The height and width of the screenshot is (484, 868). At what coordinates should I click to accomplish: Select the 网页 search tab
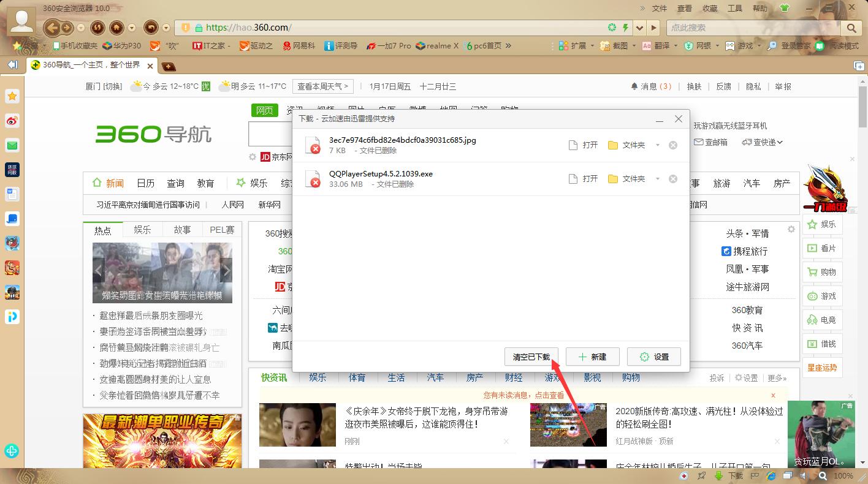pos(265,110)
